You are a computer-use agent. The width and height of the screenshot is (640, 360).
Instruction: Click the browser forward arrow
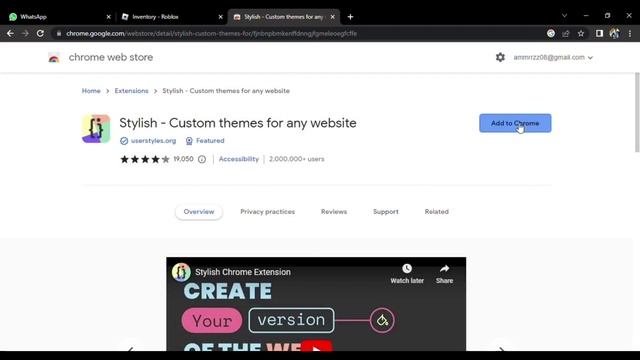coord(25,33)
